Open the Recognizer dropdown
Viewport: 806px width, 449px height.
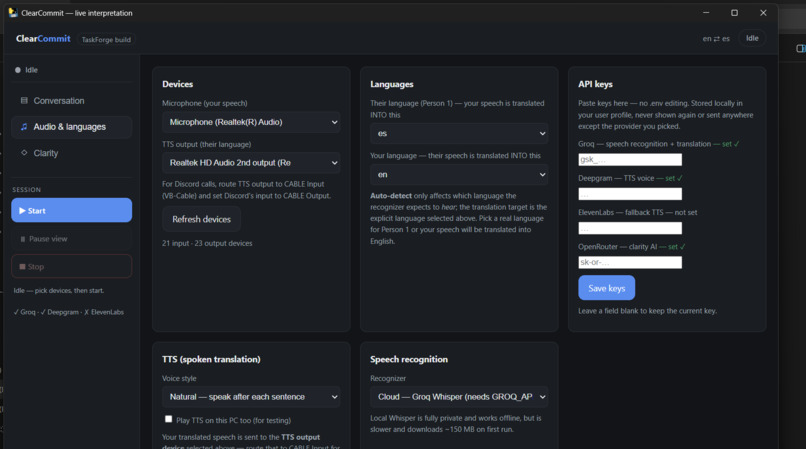click(x=459, y=397)
